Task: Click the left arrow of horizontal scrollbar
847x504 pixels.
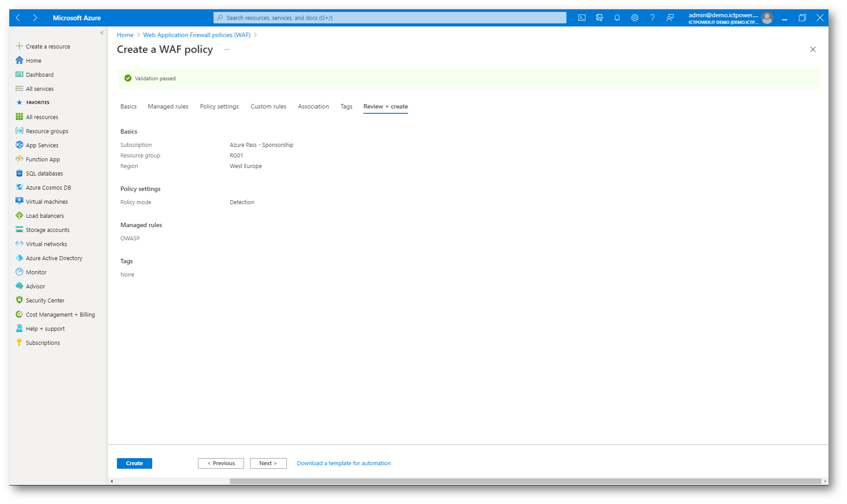Action: click(x=112, y=481)
